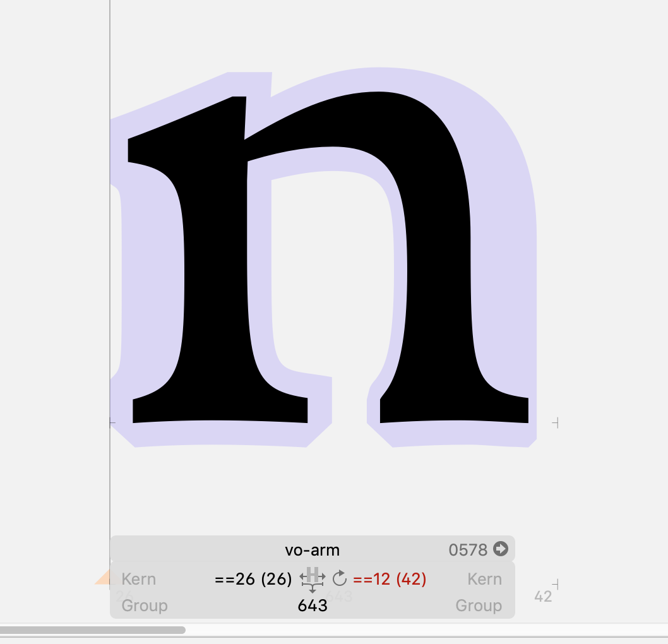668x644 pixels.
Task: Click the horizontal scrollbar thumb
Action: pyautogui.click(x=92, y=629)
